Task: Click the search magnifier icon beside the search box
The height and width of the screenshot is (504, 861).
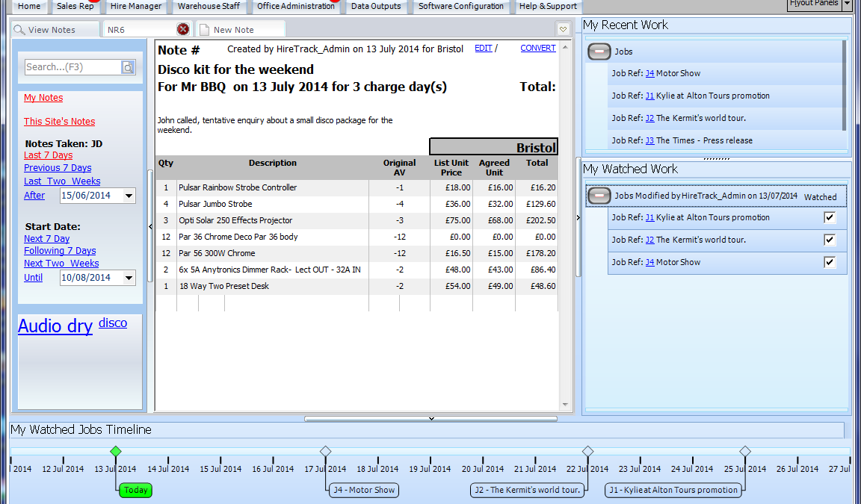Action: point(128,67)
